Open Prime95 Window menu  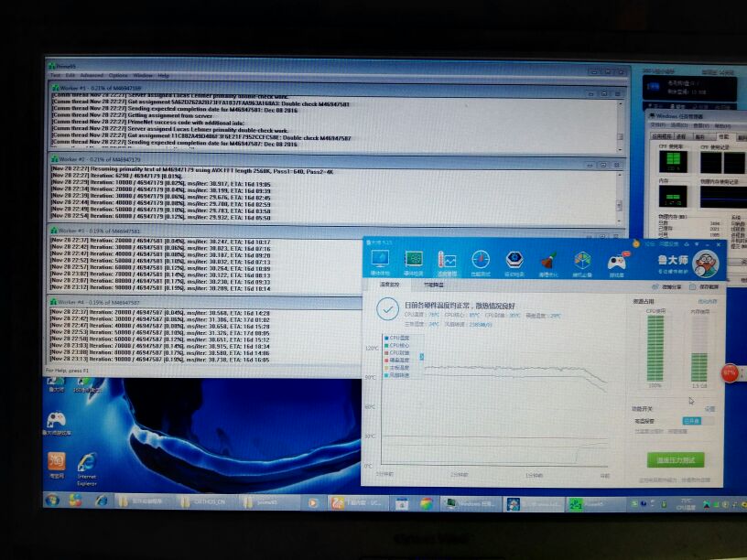(143, 75)
